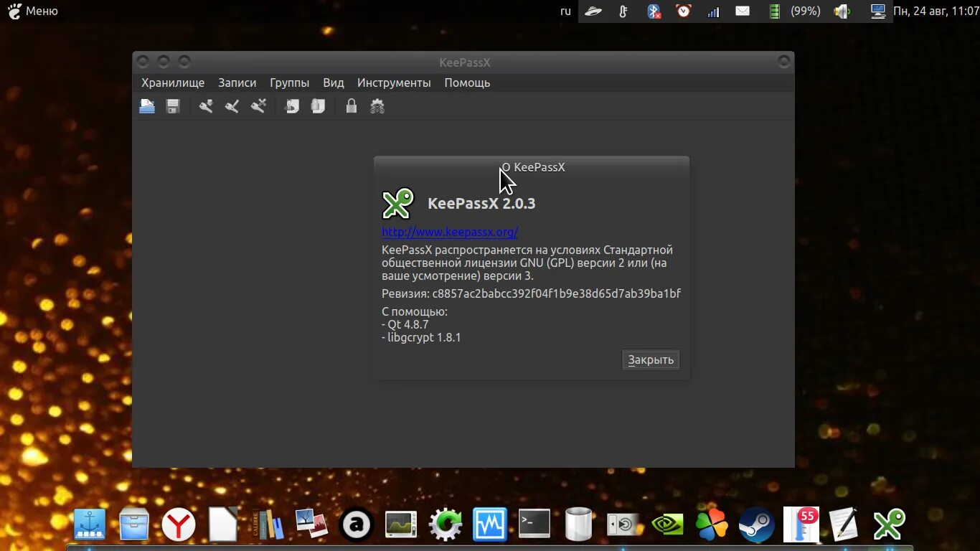Click the Add new entry key icon
980x551 pixels.
coord(206,106)
